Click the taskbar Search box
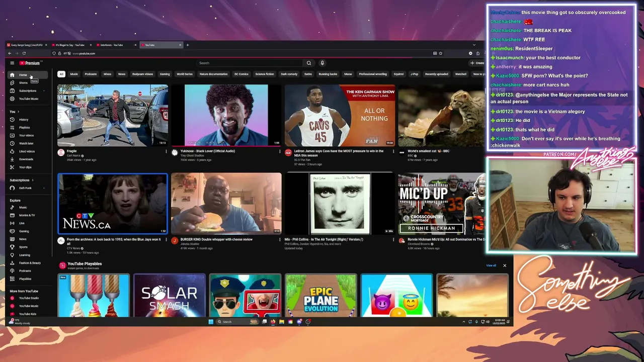 tap(236, 322)
